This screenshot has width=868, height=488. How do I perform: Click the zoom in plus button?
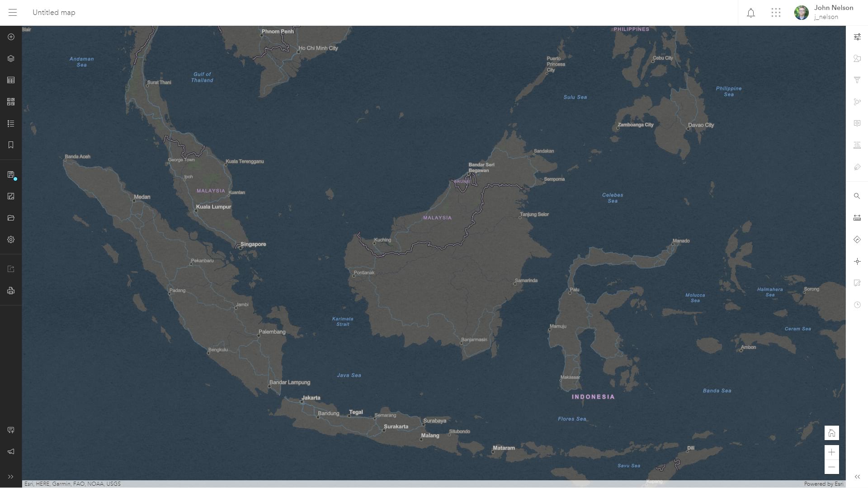tap(831, 452)
